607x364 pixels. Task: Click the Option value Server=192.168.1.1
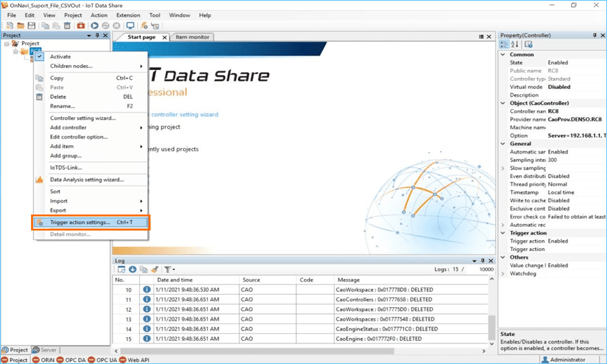coord(576,136)
